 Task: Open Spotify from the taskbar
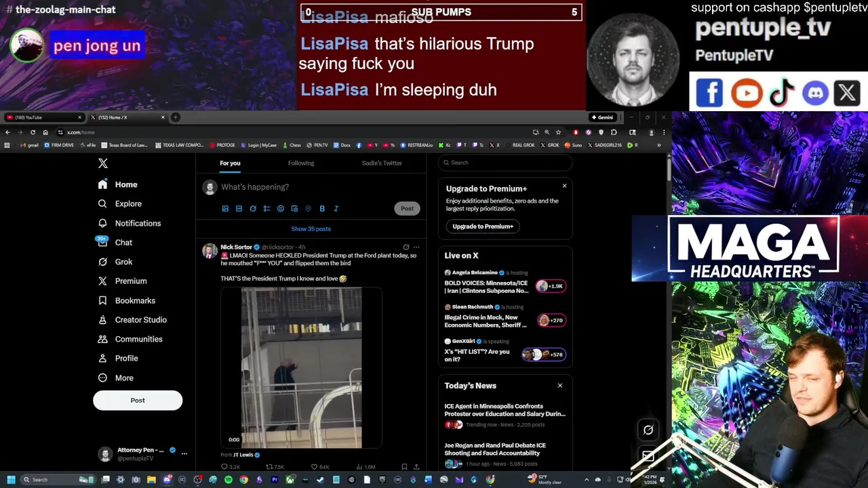tap(229, 480)
